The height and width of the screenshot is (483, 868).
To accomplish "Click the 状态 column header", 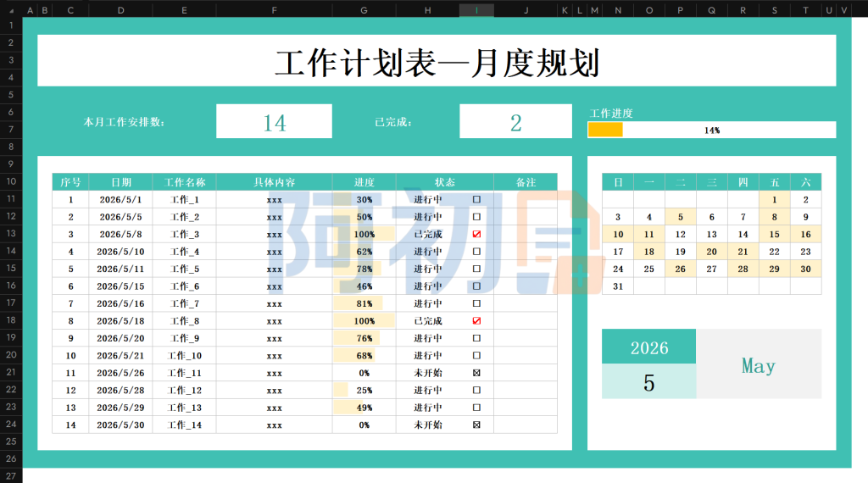I will [444, 182].
